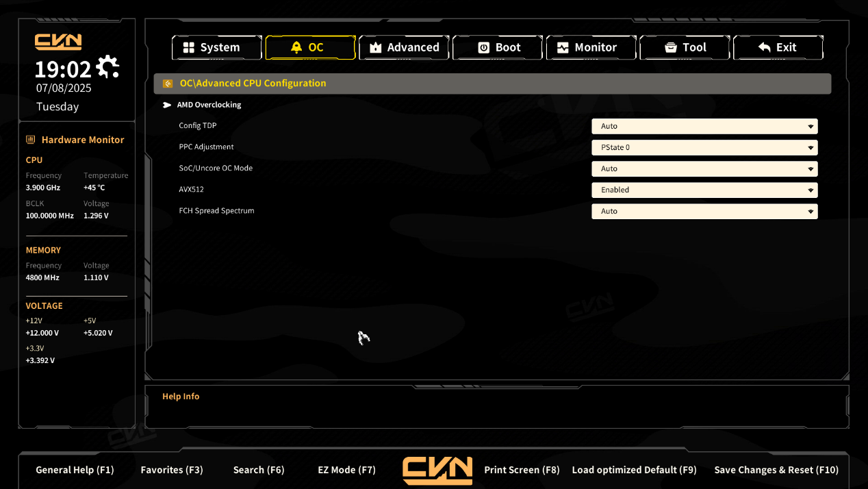The width and height of the screenshot is (868, 489).
Task: Go to the Monitor tab
Action: [591, 47]
